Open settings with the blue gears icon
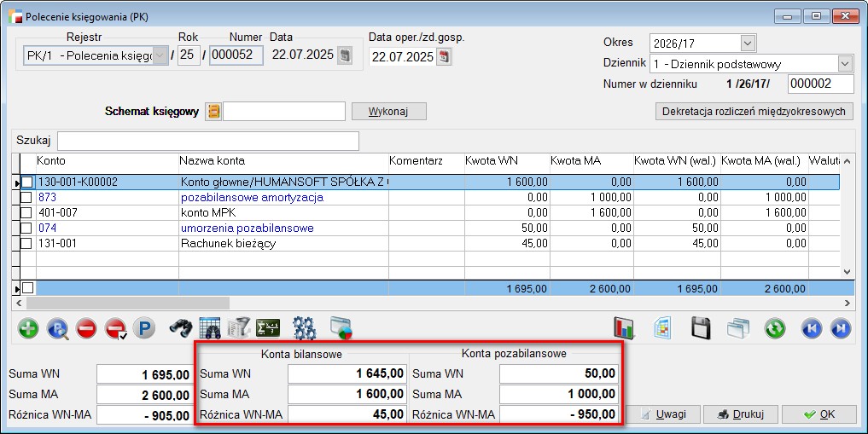868x434 pixels. (304, 328)
